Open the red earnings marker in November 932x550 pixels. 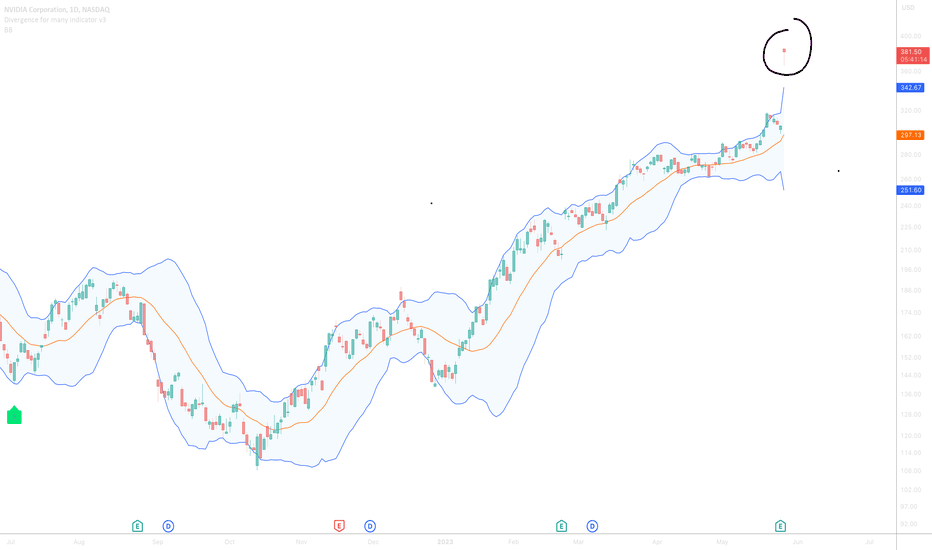click(x=339, y=526)
